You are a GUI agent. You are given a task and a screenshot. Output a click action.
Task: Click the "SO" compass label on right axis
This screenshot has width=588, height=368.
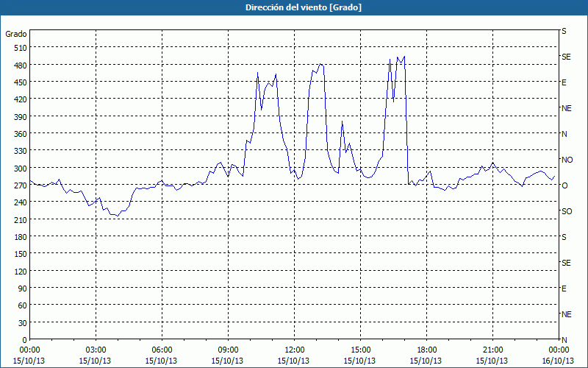(x=567, y=211)
